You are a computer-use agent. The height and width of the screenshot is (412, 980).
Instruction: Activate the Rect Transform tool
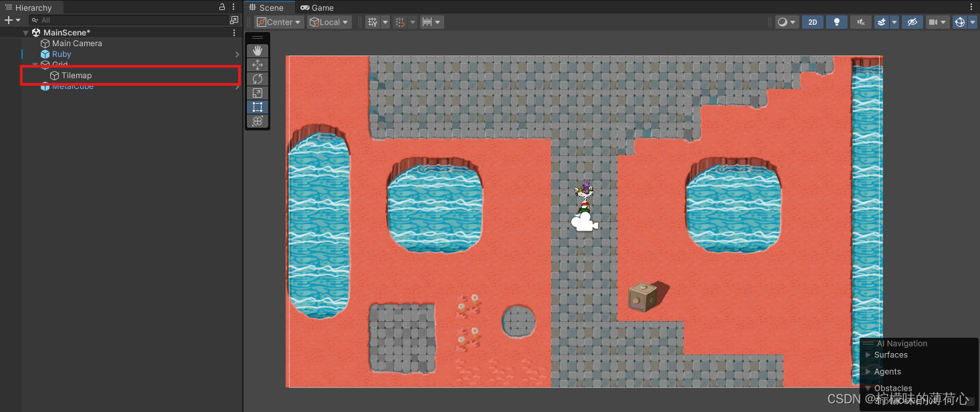[258, 107]
